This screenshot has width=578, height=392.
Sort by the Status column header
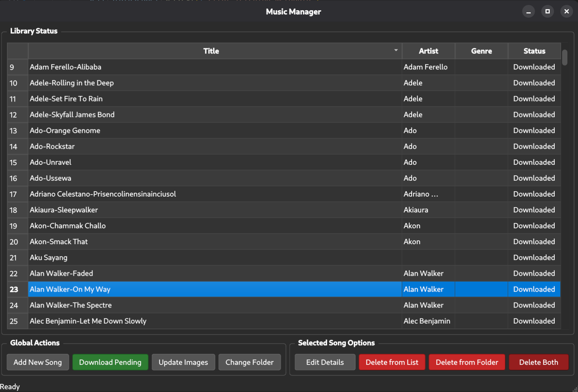pyautogui.click(x=534, y=51)
